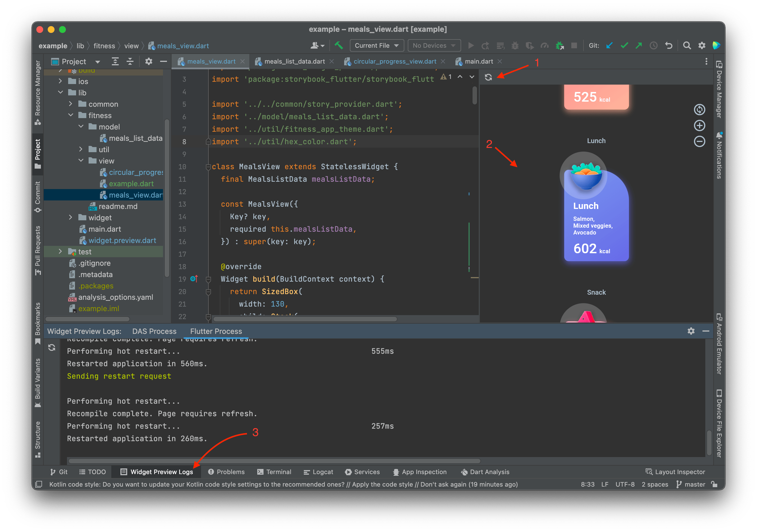Image resolution: width=757 pixels, height=532 pixels.
Task: Click the Attach debugger to Android process icon
Action: (x=559, y=46)
